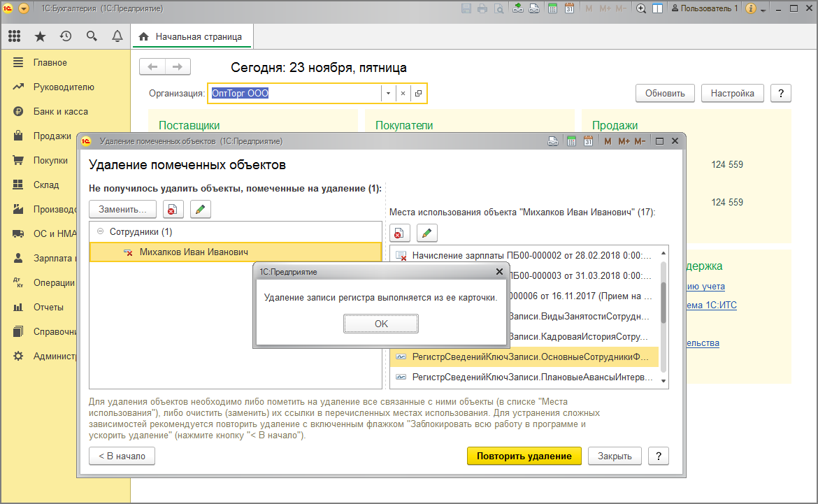The width and height of the screenshot is (818, 504).
Task: Open Покупки section in sidebar
Action: 50,161
